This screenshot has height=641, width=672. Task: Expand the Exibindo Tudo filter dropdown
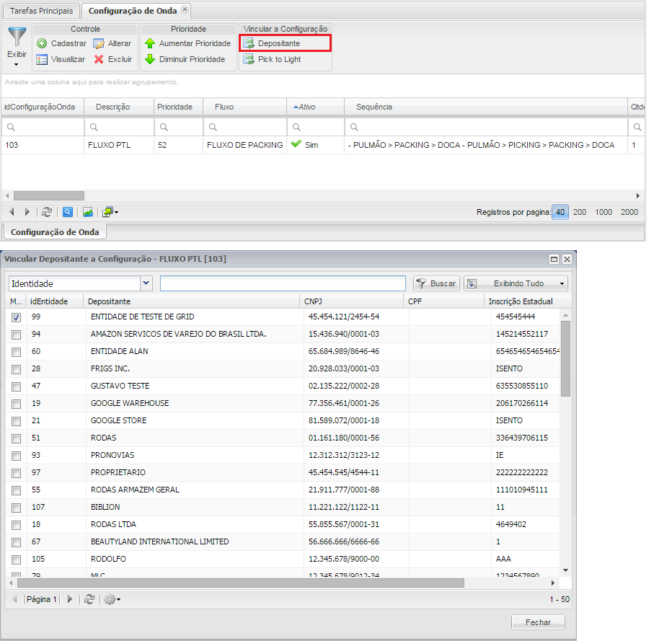(x=516, y=283)
